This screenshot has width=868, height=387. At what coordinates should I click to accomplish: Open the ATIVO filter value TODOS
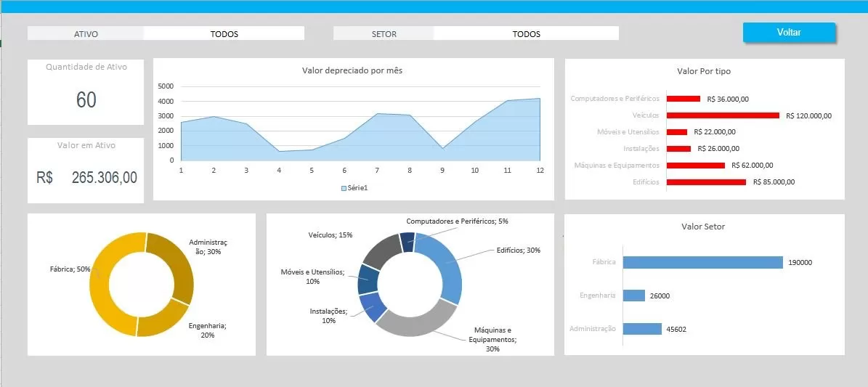[224, 34]
